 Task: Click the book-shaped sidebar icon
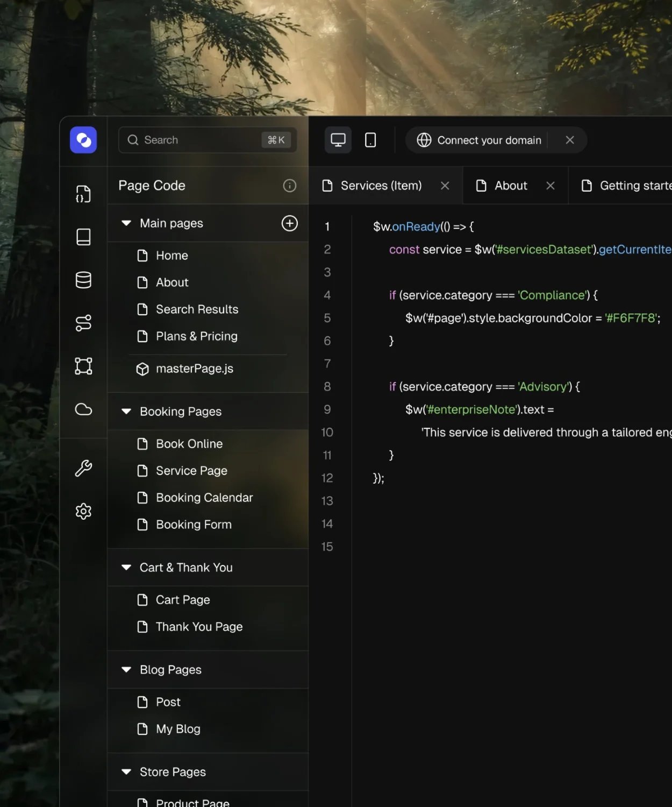click(x=83, y=237)
